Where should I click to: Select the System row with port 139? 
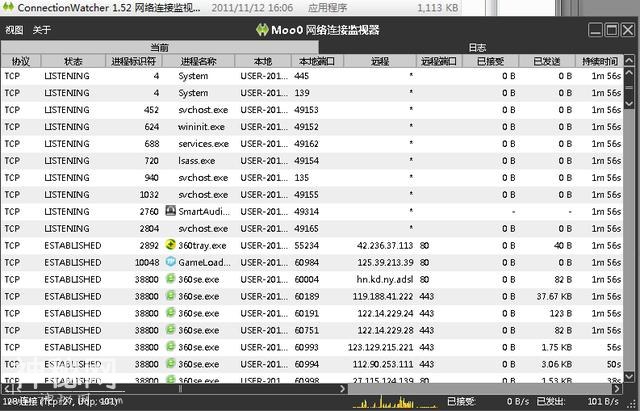[312, 93]
